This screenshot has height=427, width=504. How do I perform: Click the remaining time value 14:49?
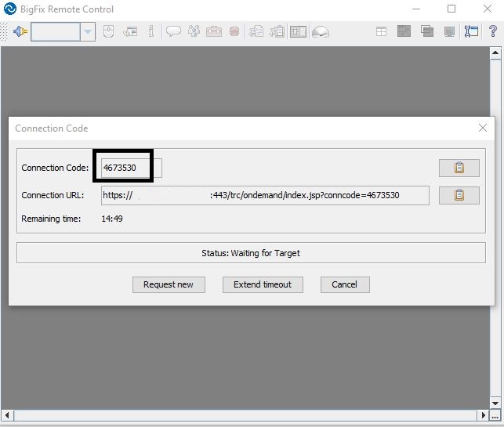pyautogui.click(x=112, y=219)
